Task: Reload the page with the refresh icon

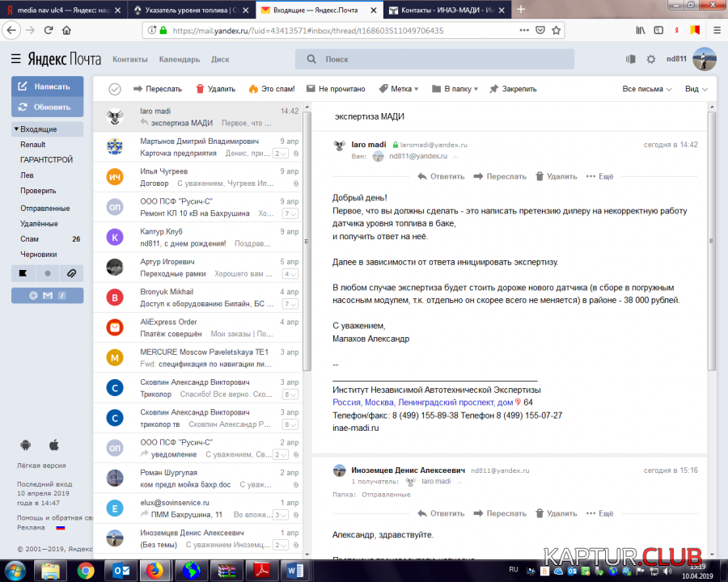Action: pyautogui.click(x=49, y=30)
